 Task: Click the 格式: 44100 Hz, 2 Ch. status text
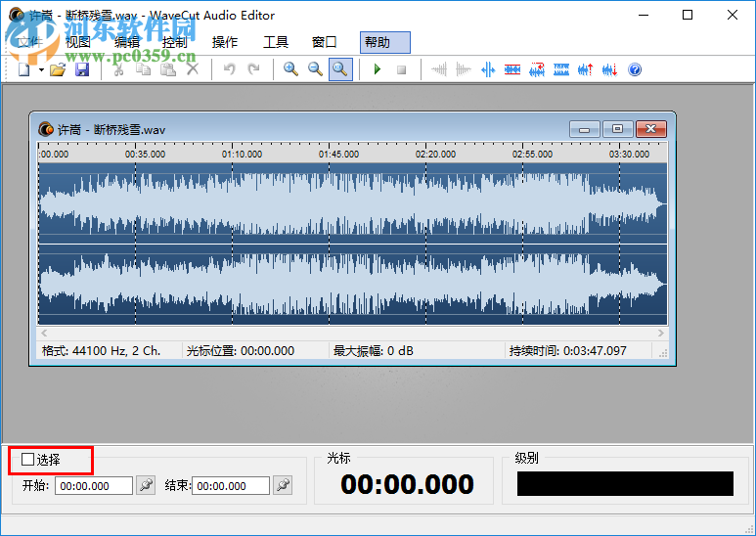coord(102,351)
